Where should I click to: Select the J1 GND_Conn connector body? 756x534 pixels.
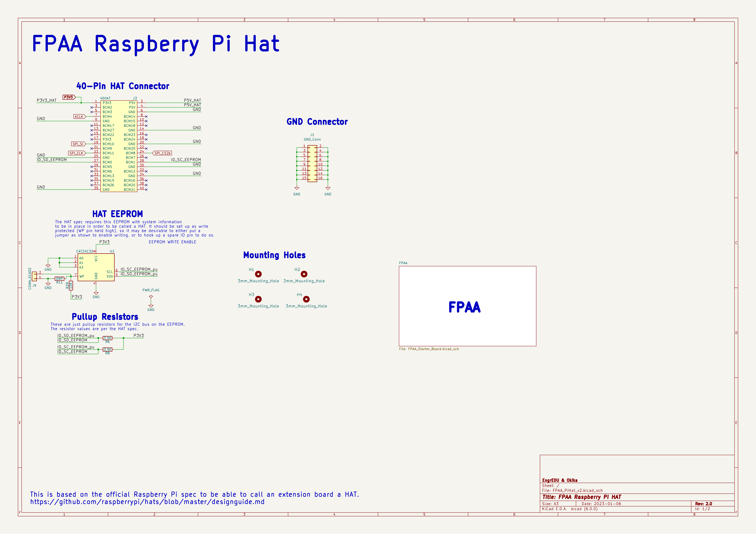pyautogui.click(x=312, y=163)
